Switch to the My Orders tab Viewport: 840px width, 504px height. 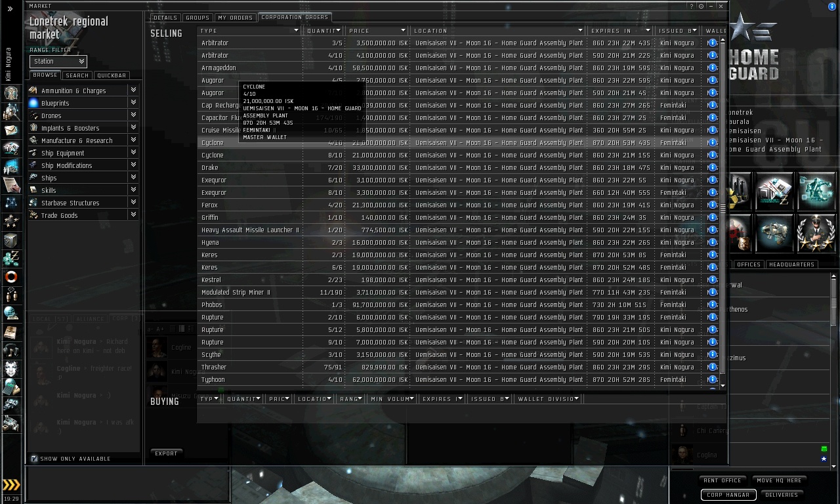[x=235, y=18]
